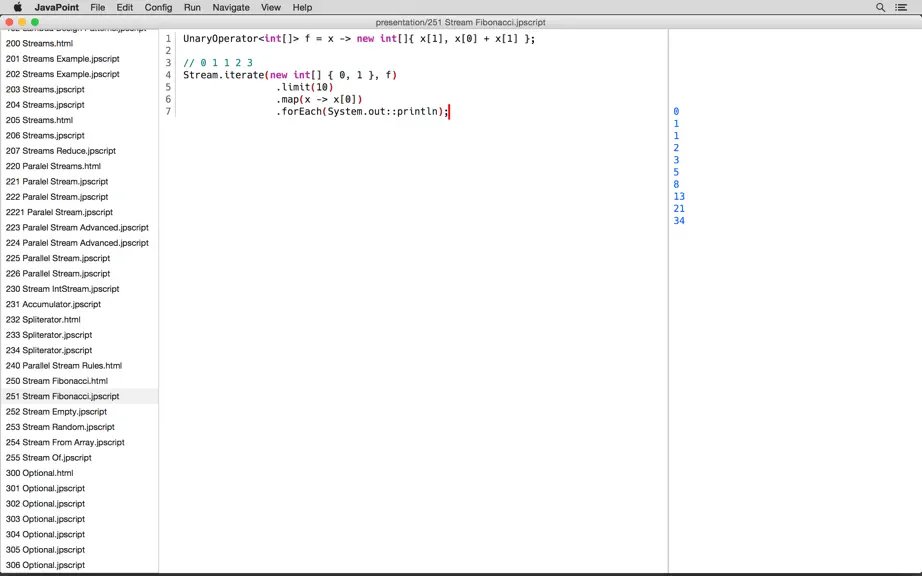The width and height of the screenshot is (922, 576).
Task: Click output value 21 in results pane
Action: point(679,209)
